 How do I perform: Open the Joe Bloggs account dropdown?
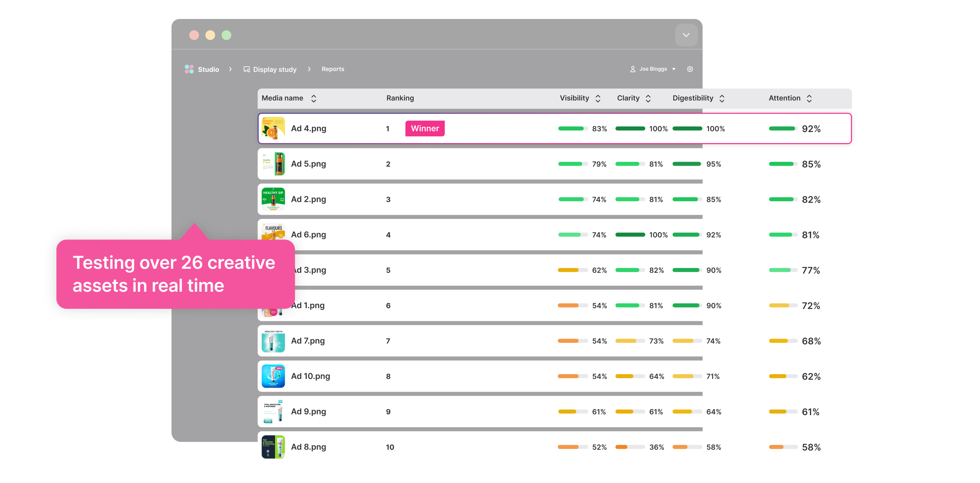click(674, 69)
